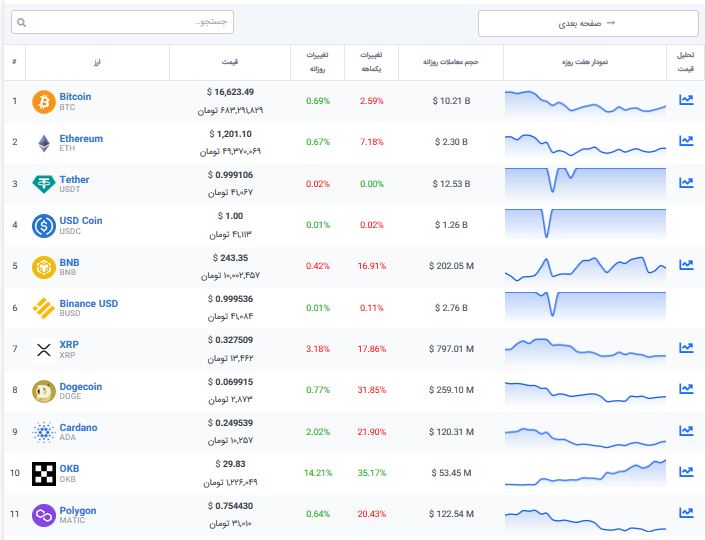Open the Tether name link

[x=74, y=179]
